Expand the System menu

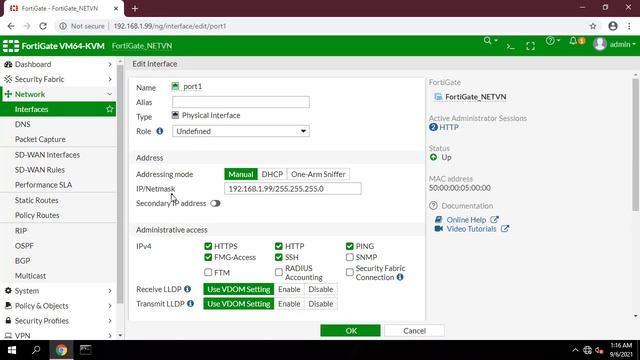(x=58, y=291)
